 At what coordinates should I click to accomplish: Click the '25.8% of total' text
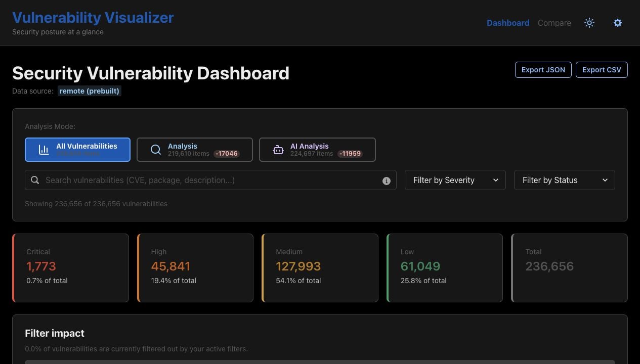point(423,281)
